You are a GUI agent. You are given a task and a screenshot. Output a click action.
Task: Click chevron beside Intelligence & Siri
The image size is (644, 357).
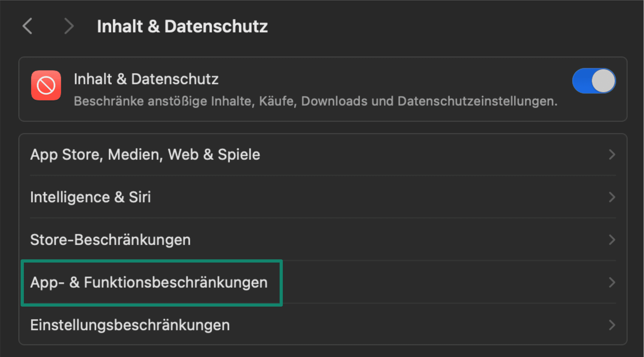612,197
